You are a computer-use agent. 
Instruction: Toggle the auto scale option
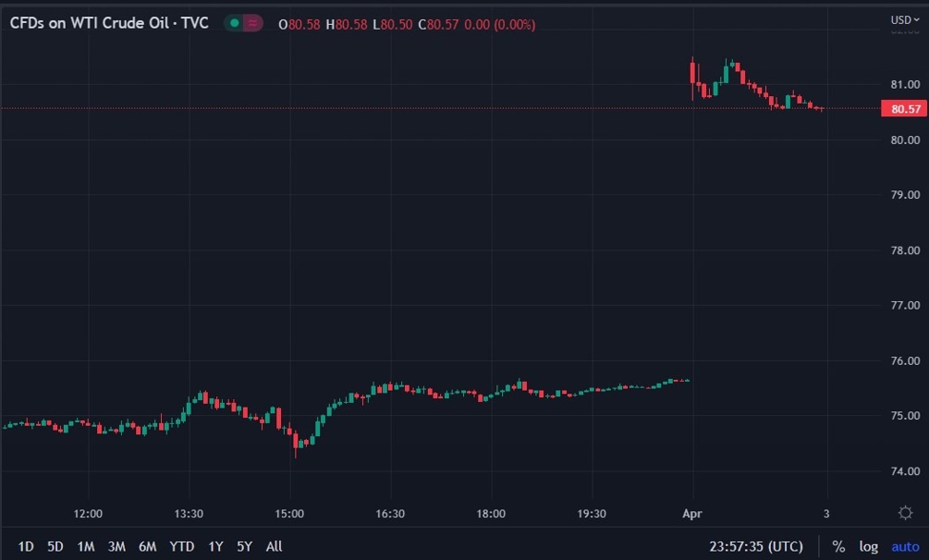[904, 547]
